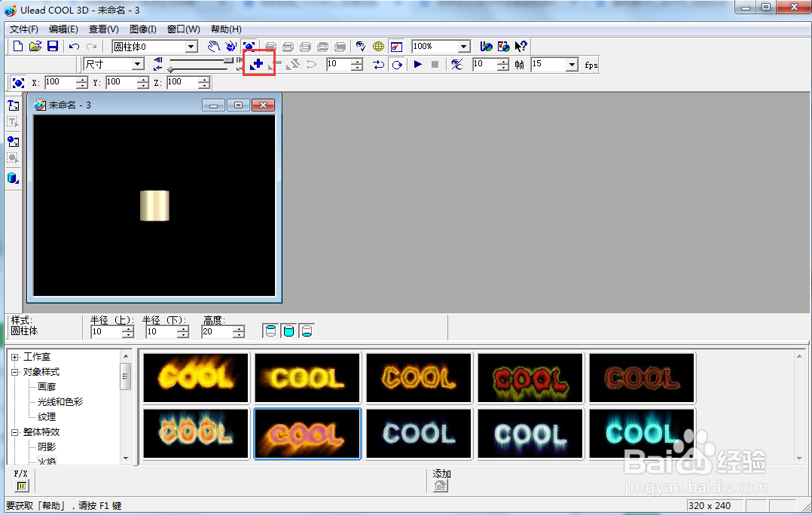Select the filled cylinder cap style

(x=288, y=331)
